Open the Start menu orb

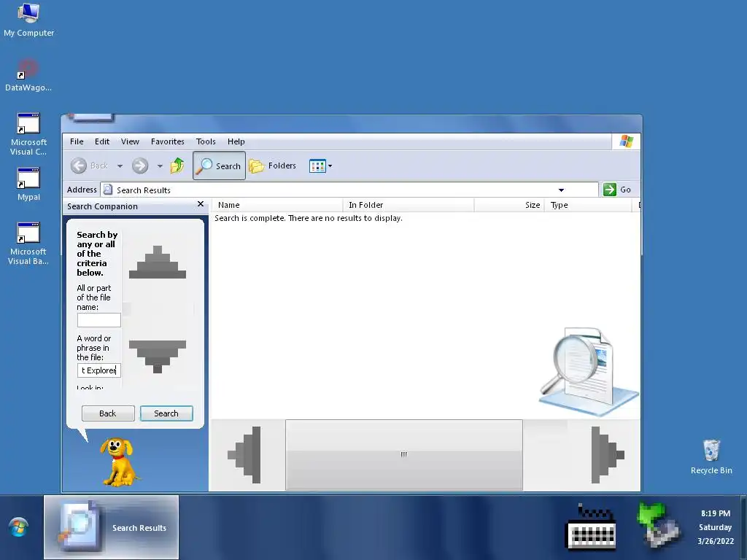tap(18, 527)
